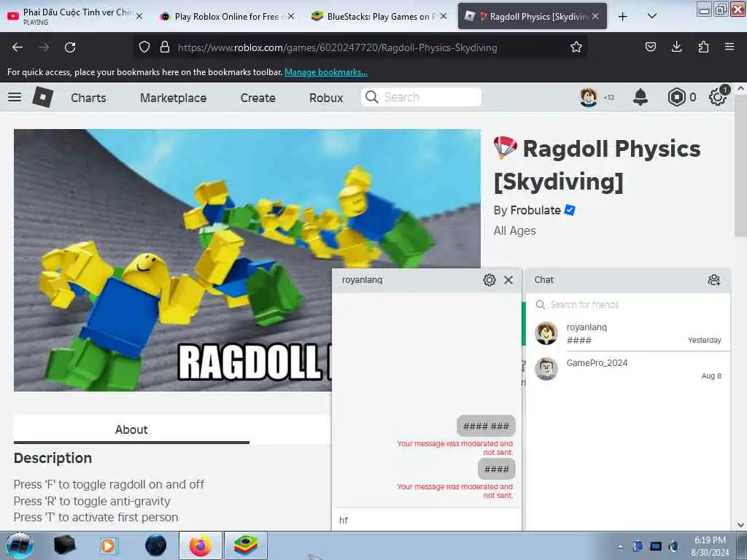Open Firefox from the taskbar
Screen dimensions: 747x560
click(x=200, y=545)
